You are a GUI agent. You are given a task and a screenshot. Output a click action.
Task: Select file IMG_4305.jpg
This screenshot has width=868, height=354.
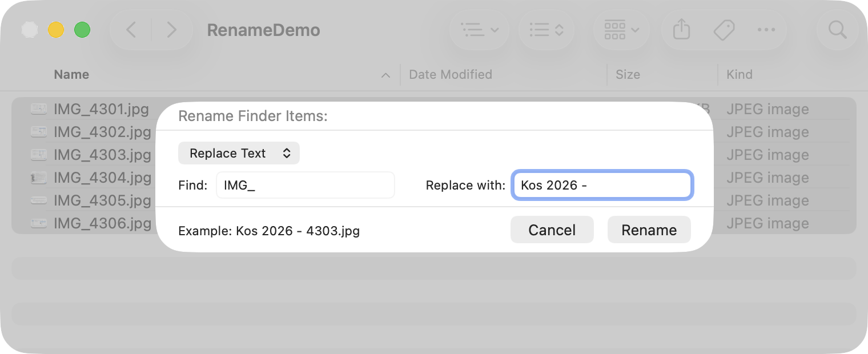102,200
